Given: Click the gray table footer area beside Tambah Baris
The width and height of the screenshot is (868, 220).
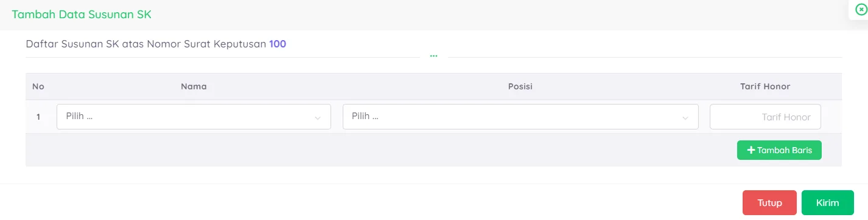Looking at the screenshot, I should 377,150.
